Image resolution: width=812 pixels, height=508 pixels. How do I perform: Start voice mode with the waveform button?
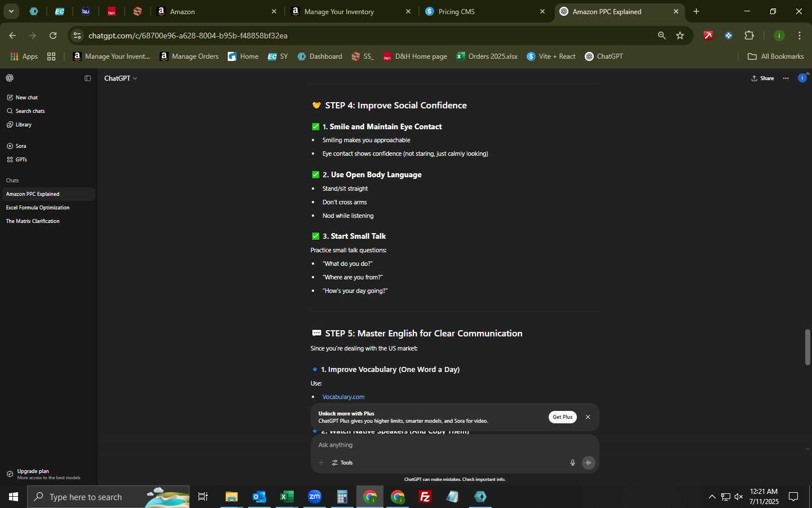coord(588,463)
